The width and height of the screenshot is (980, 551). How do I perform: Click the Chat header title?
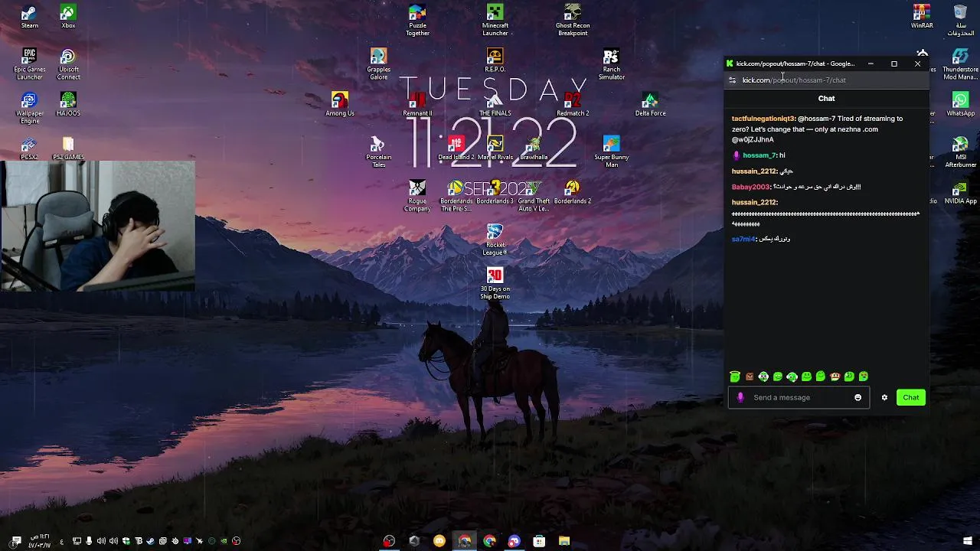coord(826,98)
